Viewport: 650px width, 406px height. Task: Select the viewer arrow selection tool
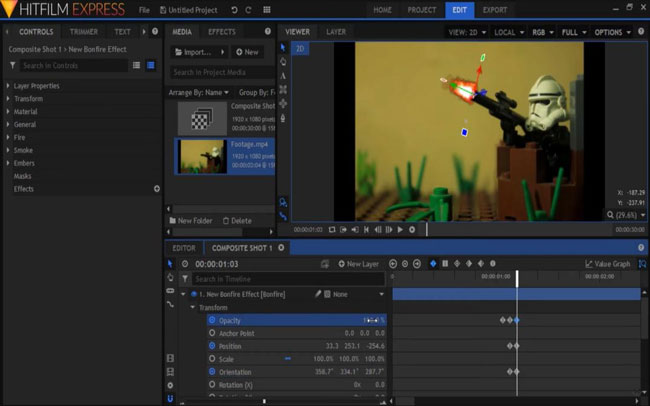pos(283,48)
